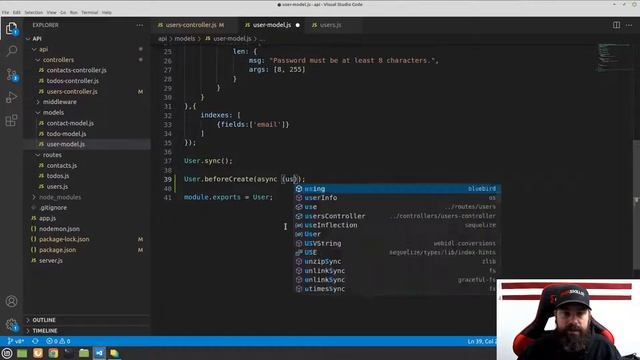Open todos.js route file

[x=58, y=176]
